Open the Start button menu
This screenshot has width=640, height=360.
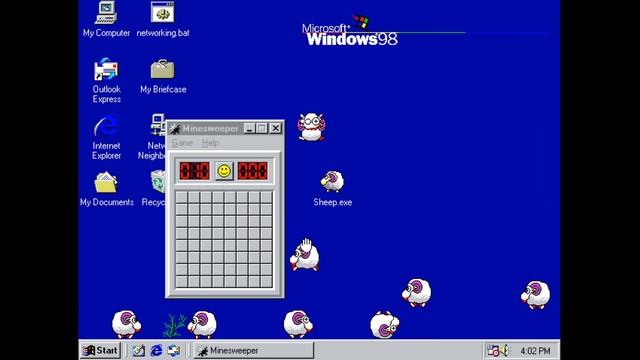[100, 350]
